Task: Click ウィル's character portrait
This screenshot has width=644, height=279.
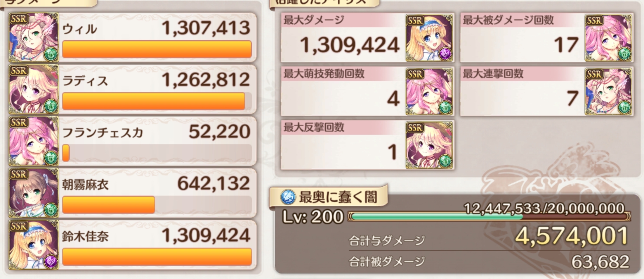Action: (34, 37)
